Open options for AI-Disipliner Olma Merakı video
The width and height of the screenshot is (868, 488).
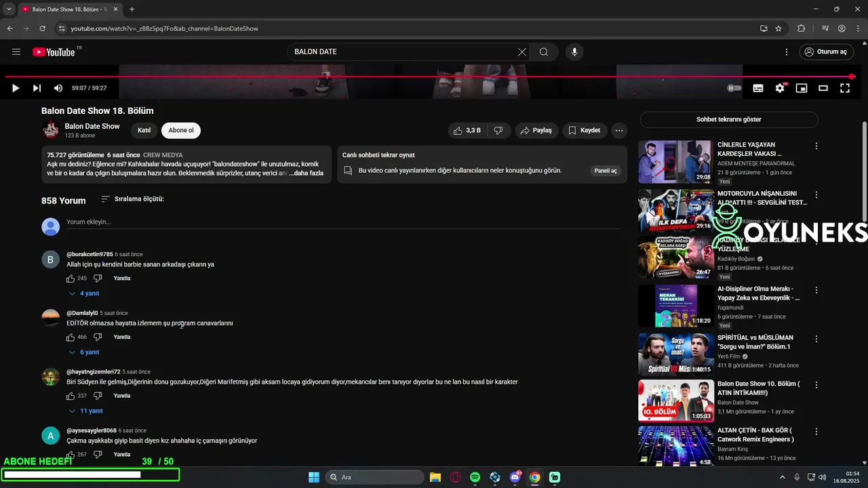click(x=816, y=290)
